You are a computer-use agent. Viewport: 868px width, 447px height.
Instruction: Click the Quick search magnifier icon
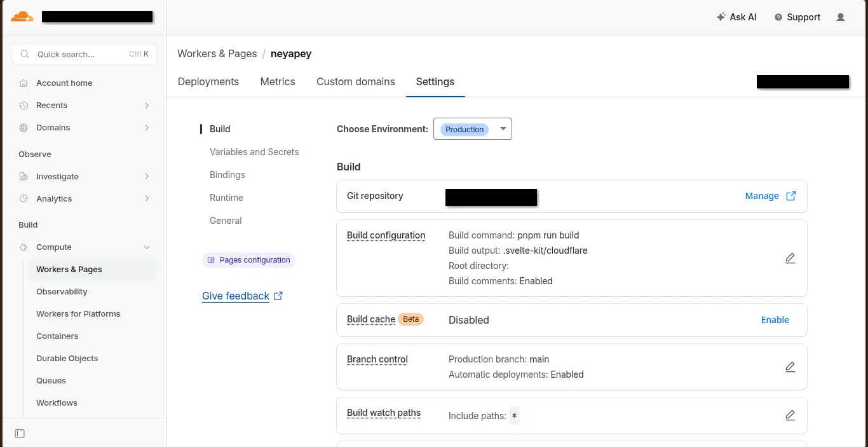tap(25, 54)
